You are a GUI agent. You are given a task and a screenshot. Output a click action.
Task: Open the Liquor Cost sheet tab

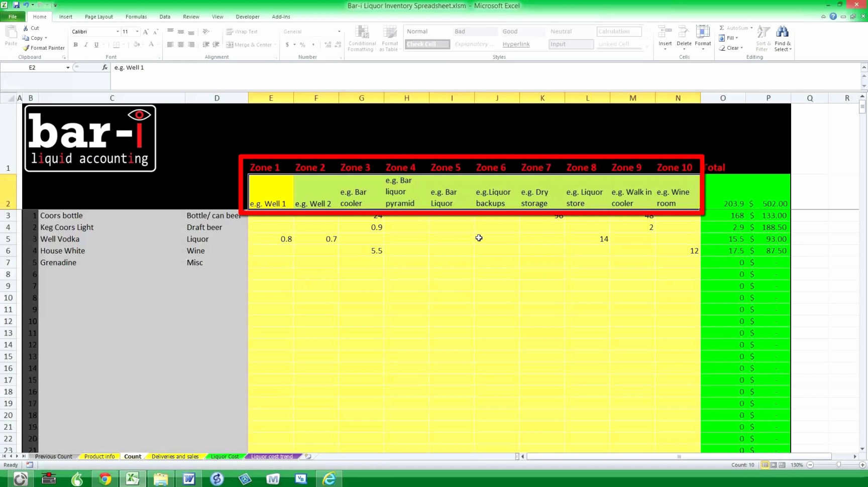pos(224,456)
